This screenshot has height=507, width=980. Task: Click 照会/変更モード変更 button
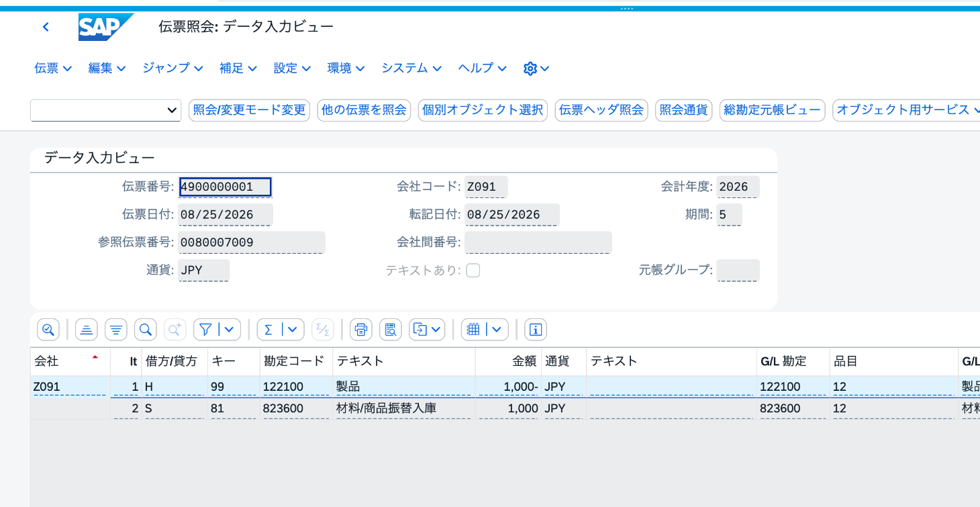(x=249, y=110)
